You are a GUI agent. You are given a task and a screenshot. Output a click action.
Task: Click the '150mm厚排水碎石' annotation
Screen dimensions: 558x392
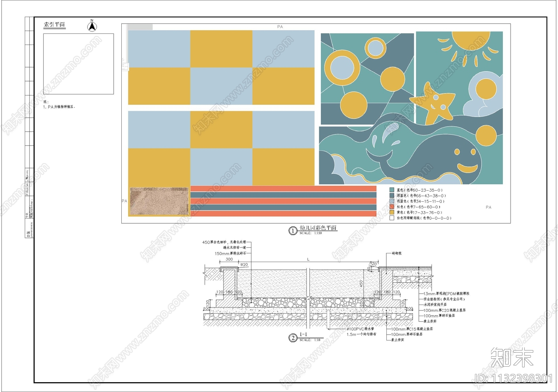[x=231, y=254]
